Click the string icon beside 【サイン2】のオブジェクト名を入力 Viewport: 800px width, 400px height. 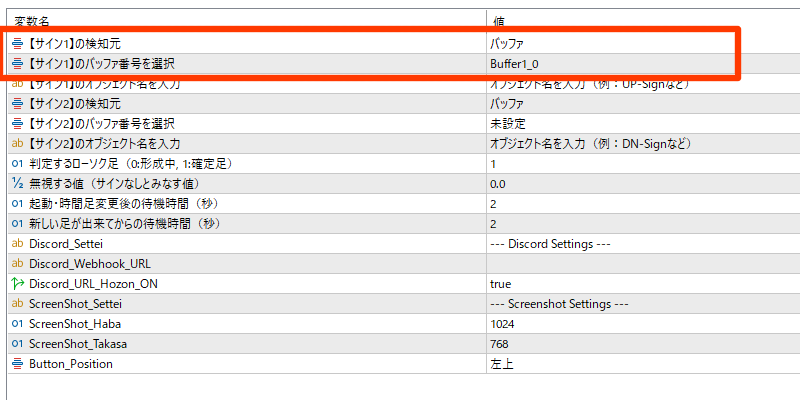pyautogui.click(x=17, y=144)
